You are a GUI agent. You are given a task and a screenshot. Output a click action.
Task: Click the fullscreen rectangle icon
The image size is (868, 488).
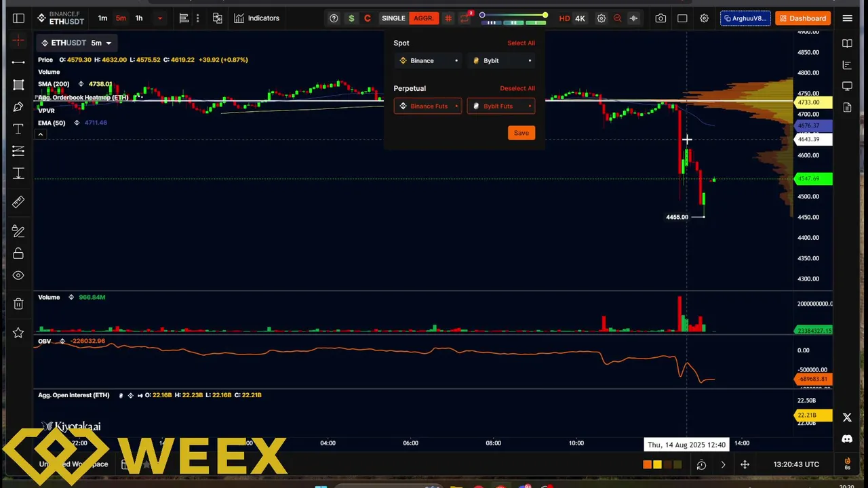(x=682, y=18)
